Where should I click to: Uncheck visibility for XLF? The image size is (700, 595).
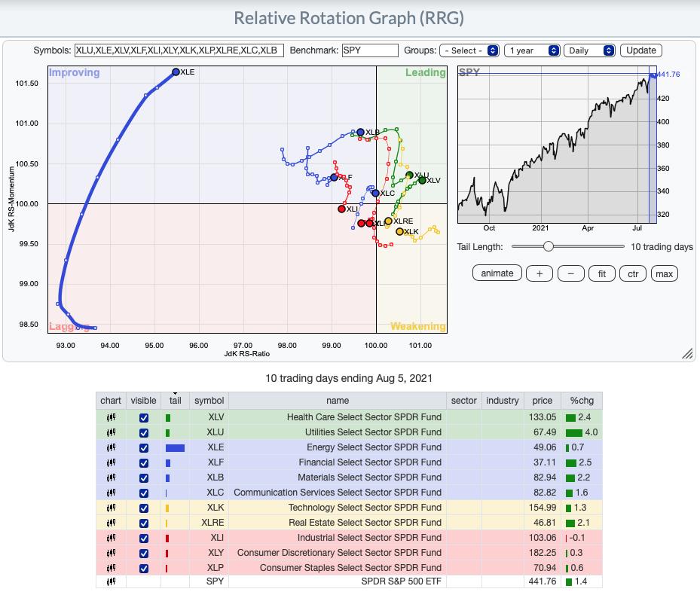click(x=144, y=463)
